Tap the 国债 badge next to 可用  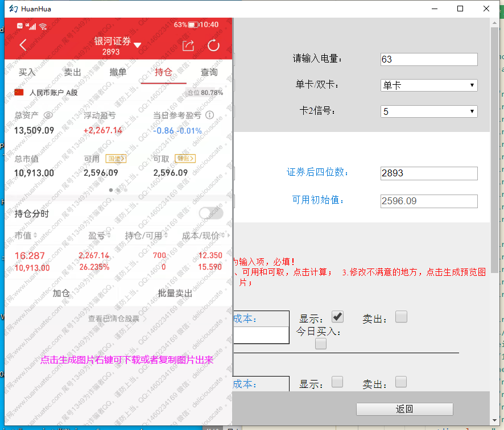point(116,159)
